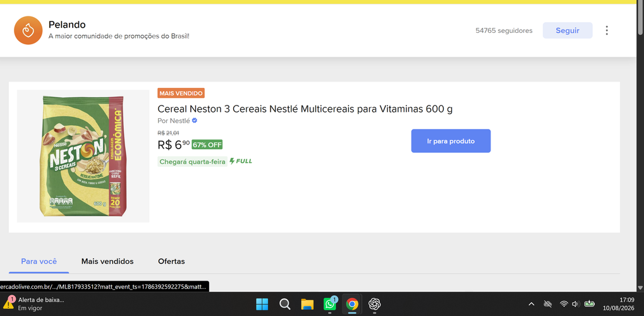This screenshot has height=316, width=644.
Task: Click the Pelando orange flame logo
Action: (x=28, y=30)
